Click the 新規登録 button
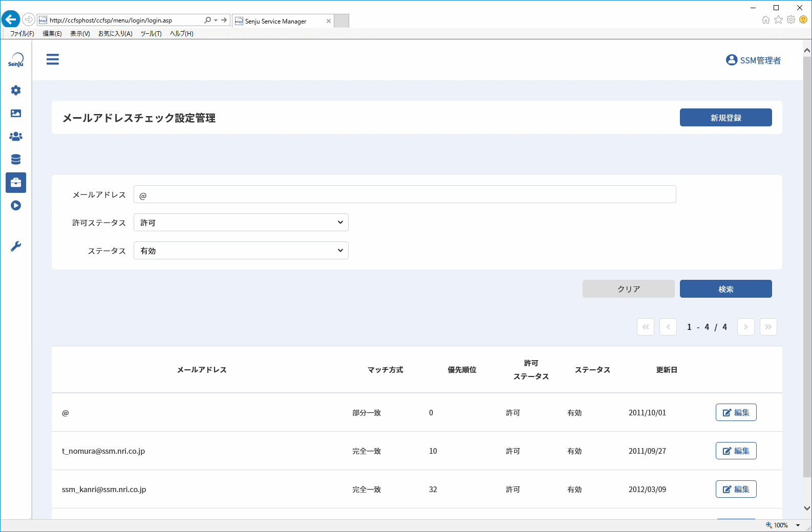Screen dimensions: 812x532 coord(726,117)
